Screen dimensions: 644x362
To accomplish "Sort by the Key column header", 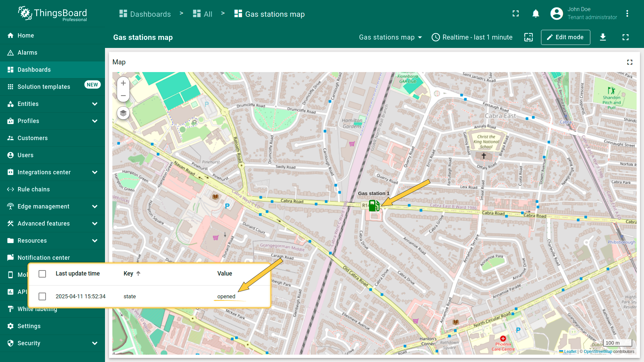I will pyautogui.click(x=128, y=274).
